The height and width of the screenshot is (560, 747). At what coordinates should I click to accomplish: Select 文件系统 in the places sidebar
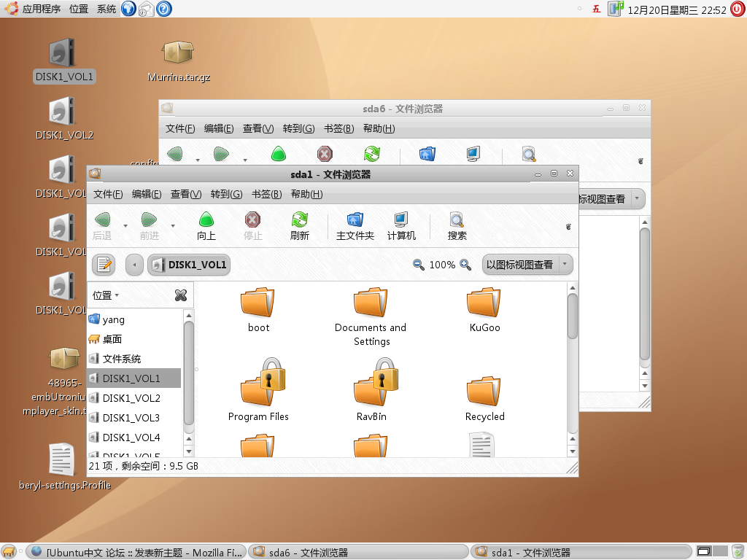pyautogui.click(x=134, y=359)
